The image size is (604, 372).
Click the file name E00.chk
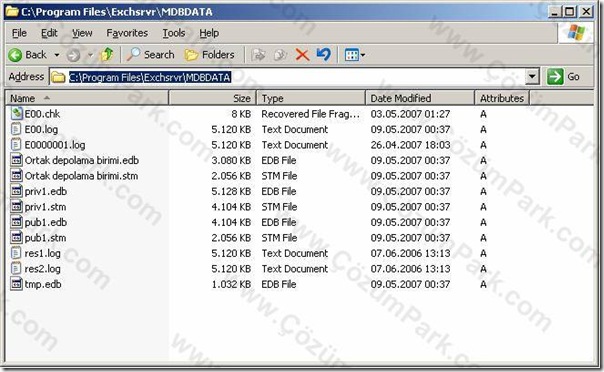pos(42,114)
